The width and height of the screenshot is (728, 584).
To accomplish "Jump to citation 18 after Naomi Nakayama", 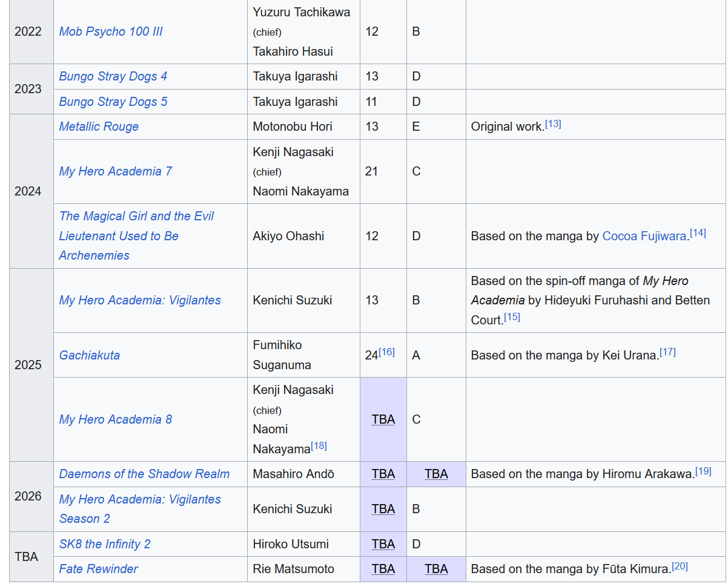I will pos(319,446).
